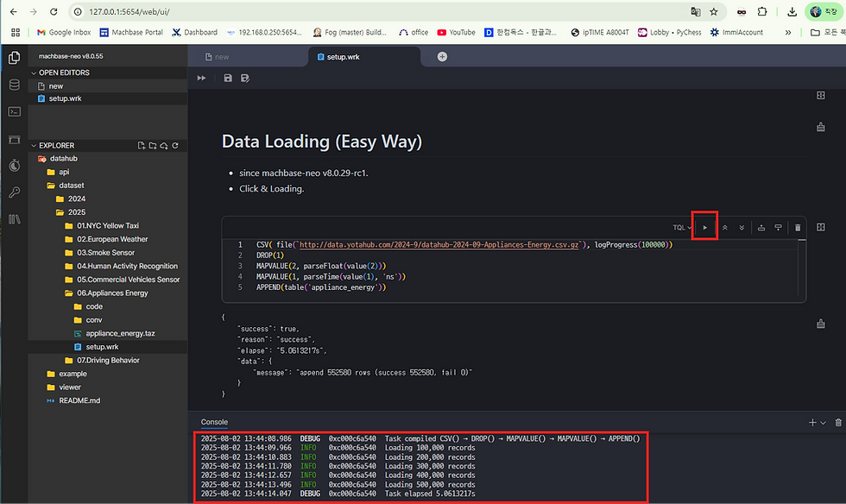This screenshot has height=504, width=846.
Task: Clear the heading cell output
Action: pyautogui.click(x=821, y=128)
